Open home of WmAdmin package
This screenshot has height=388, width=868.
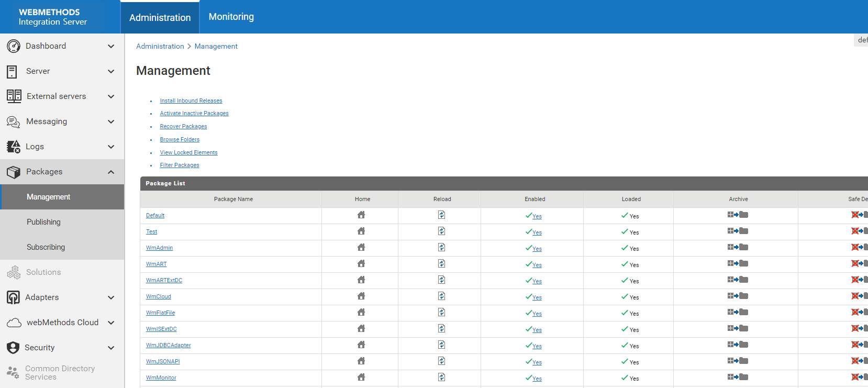point(361,247)
